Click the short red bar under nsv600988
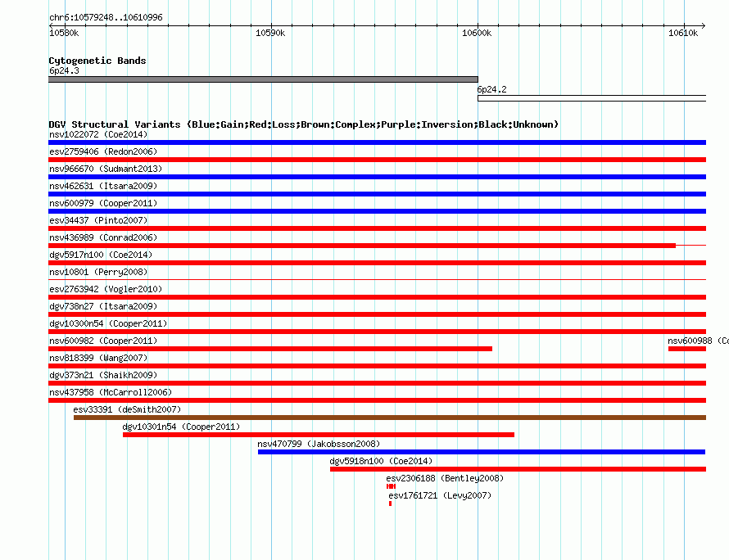 pos(687,349)
